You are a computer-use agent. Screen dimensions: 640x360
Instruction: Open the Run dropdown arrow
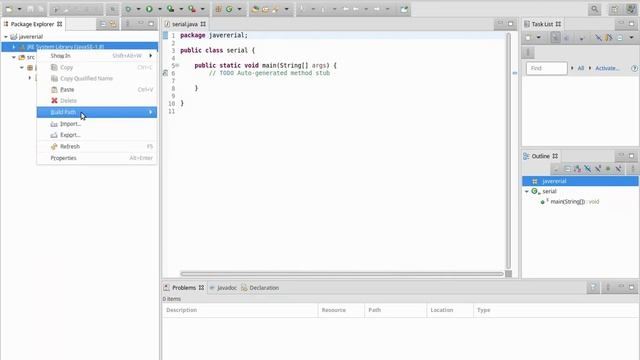pos(160,9)
